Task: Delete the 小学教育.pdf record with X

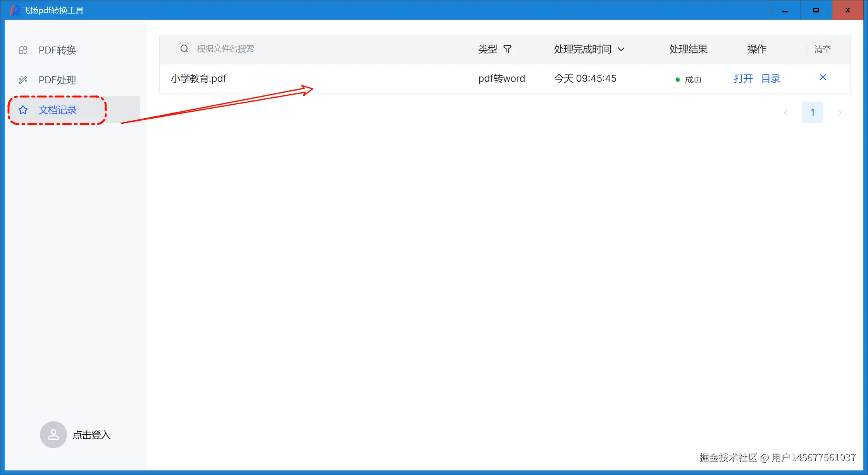Action: [823, 78]
